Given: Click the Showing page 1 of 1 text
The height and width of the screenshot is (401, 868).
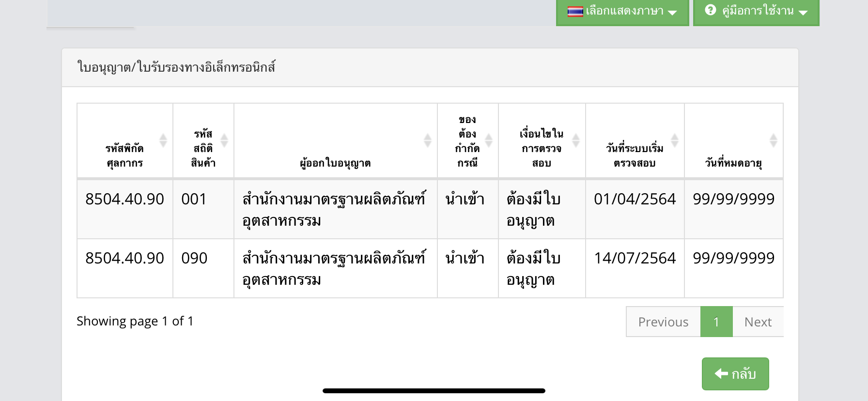Looking at the screenshot, I should coord(135,321).
